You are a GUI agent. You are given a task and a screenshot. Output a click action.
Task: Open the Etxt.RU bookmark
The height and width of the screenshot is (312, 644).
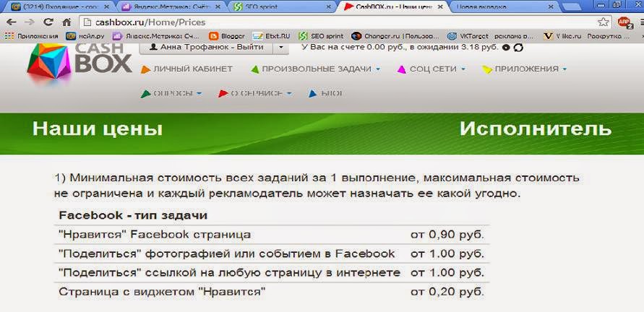pos(271,36)
